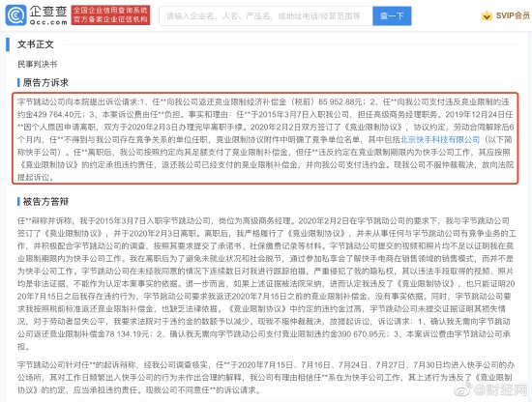532x402 pixels.
Task: Click the SVIP crown icon
Action: 487,15
